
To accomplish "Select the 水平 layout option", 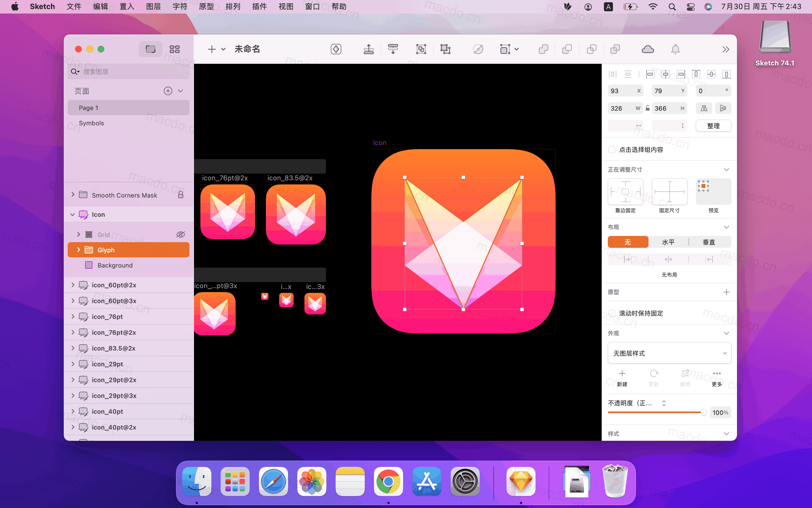I will (668, 242).
